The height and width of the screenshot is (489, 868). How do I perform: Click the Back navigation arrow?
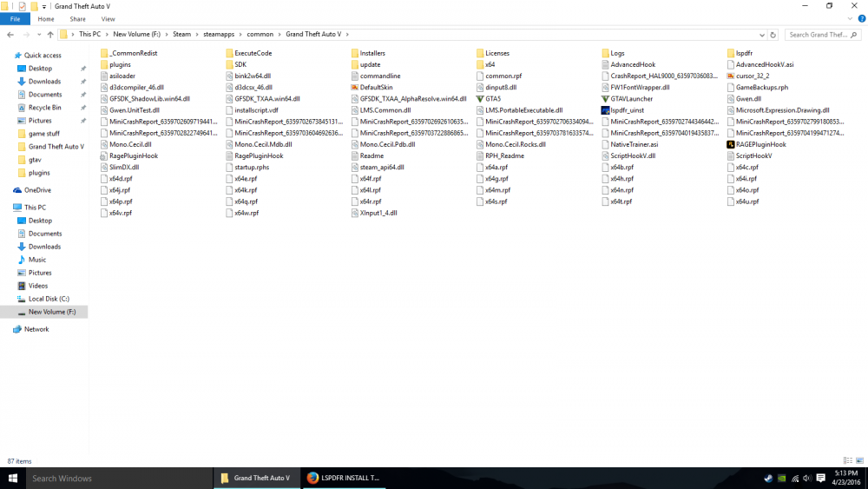pos(10,35)
